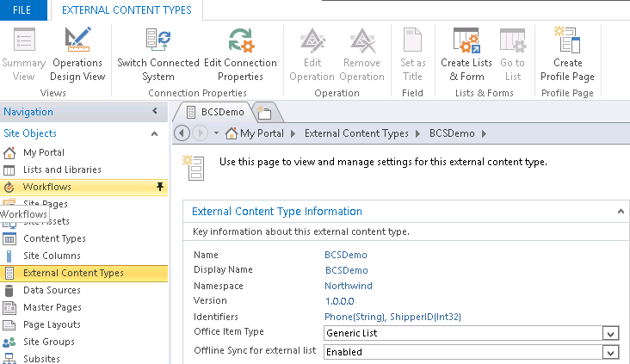Click the navigate back arrow button
Image resolution: width=630 pixels, height=364 pixels.
click(x=182, y=133)
